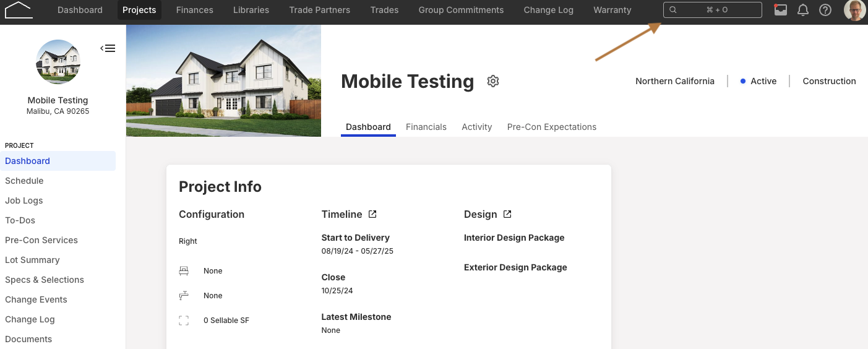Screen dimensions: 868x349
Task: Click the Mobile Testing page title
Action: point(408,81)
